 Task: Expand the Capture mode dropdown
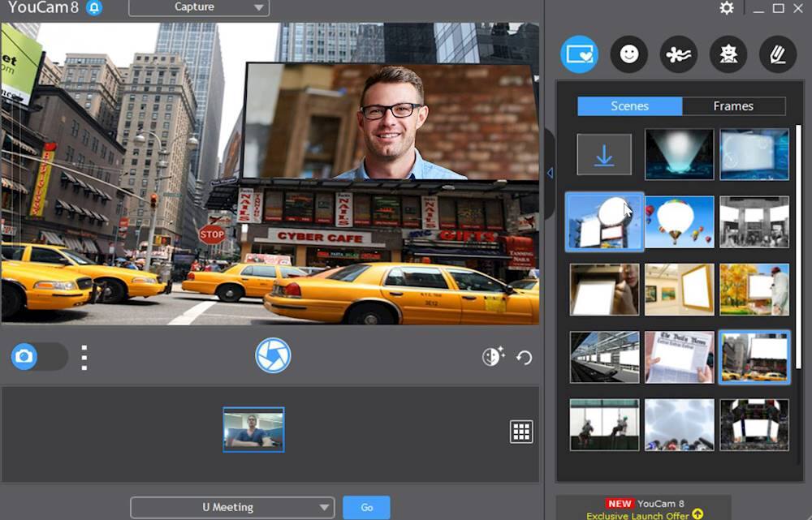[199, 8]
